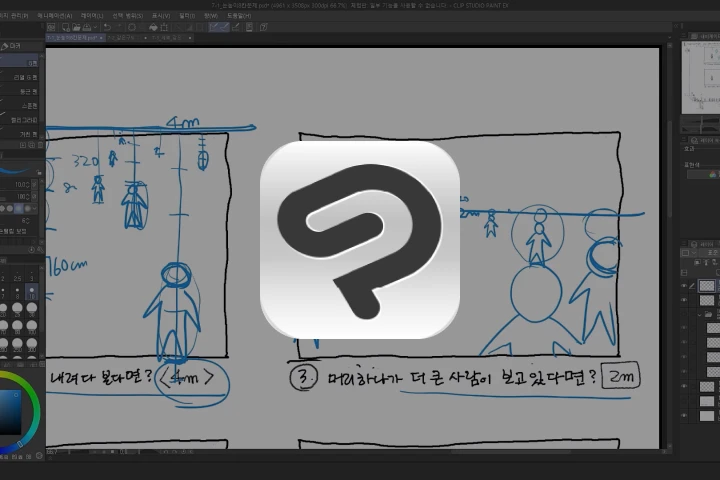Screen dimensions: 720x480
Task: Click the Open file folder icon
Action: click(76, 28)
